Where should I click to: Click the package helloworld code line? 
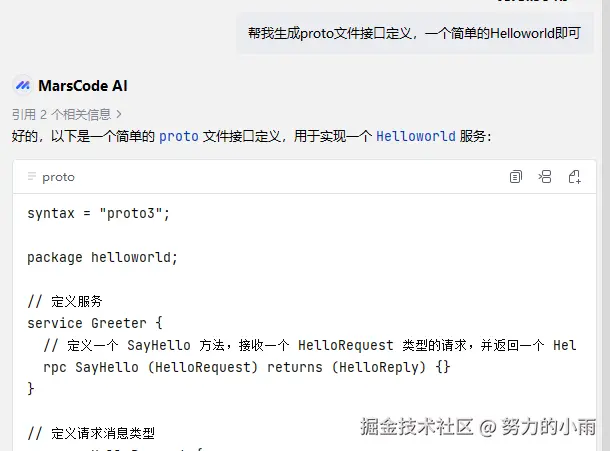[102, 257]
